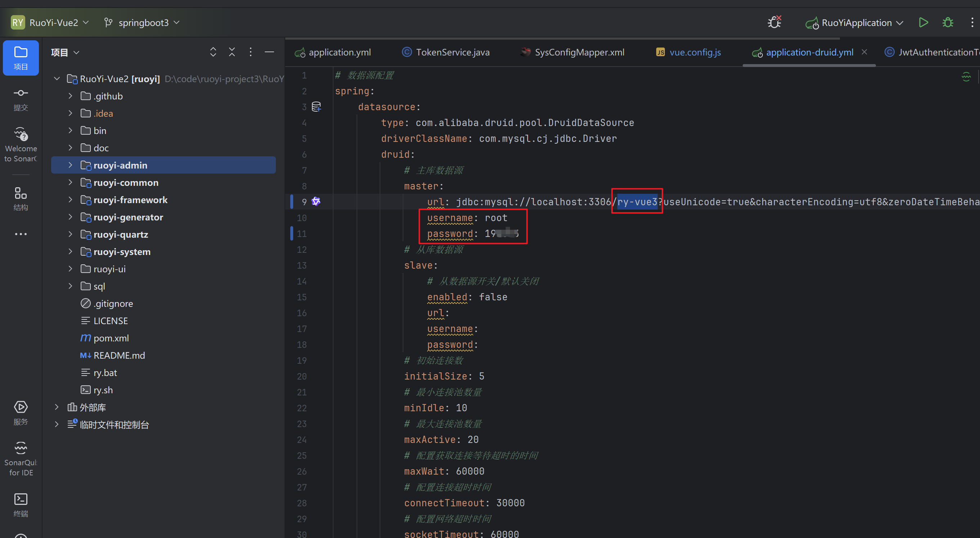Open the Commit tool window
This screenshot has width=980, height=538.
point(21,99)
